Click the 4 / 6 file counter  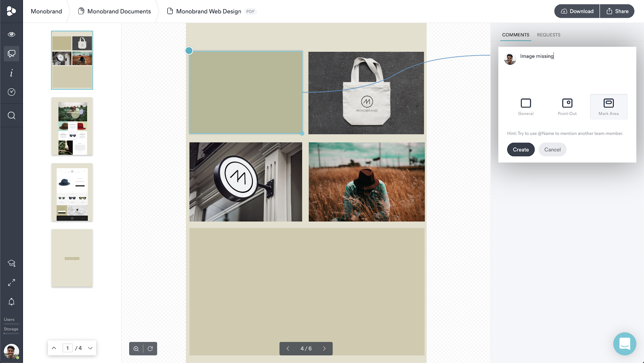(x=306, y=349)
